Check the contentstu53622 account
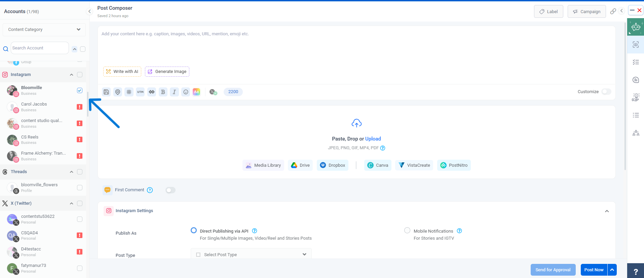644x278 pixels. pyautogui.click(x=80, y=219)
